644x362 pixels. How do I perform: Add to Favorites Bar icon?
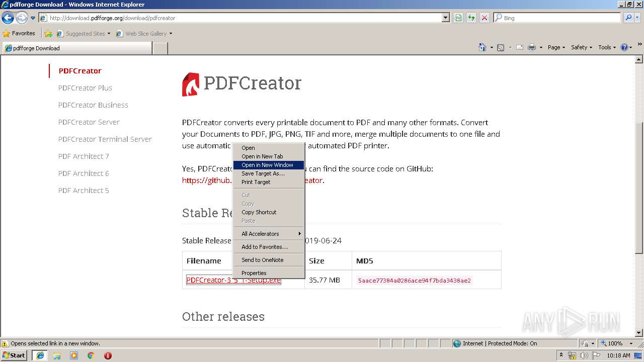[48, 34]
